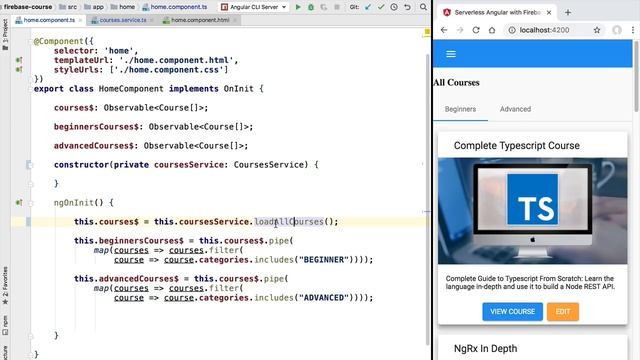Click the Typescript course thumbnail image
640x360 pixels.
click(x=533, y=211)
